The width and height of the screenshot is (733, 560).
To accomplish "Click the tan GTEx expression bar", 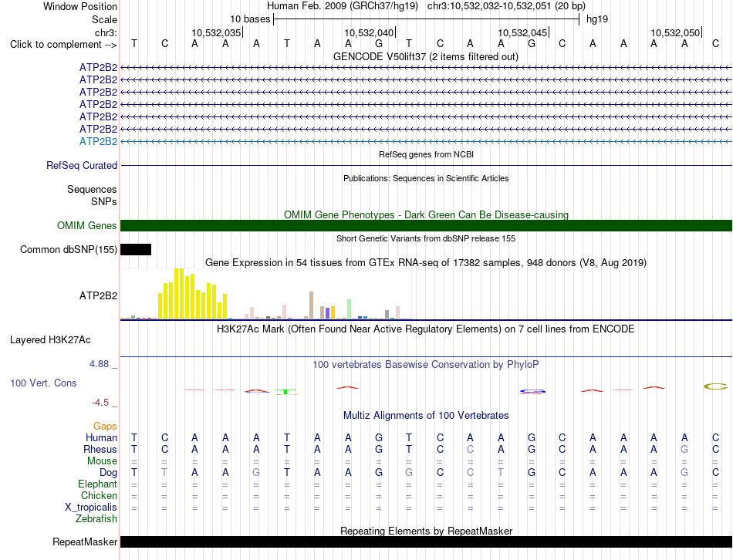I will click(x=312, y=305).
